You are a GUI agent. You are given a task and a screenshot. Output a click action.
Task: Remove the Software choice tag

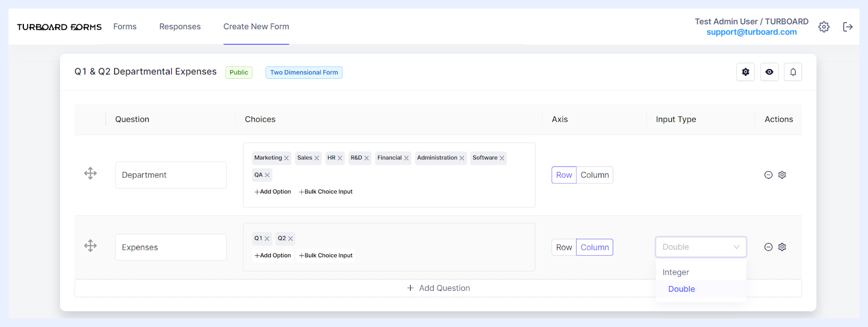[x=502, y=158]
